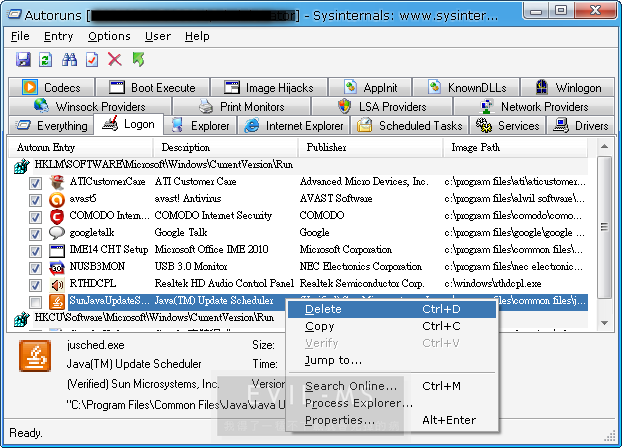The width and height of the screenshot is (622, 448).
Task: Uncheck the ATICustomerCare entry checkbox
Action: pos(36,183)
